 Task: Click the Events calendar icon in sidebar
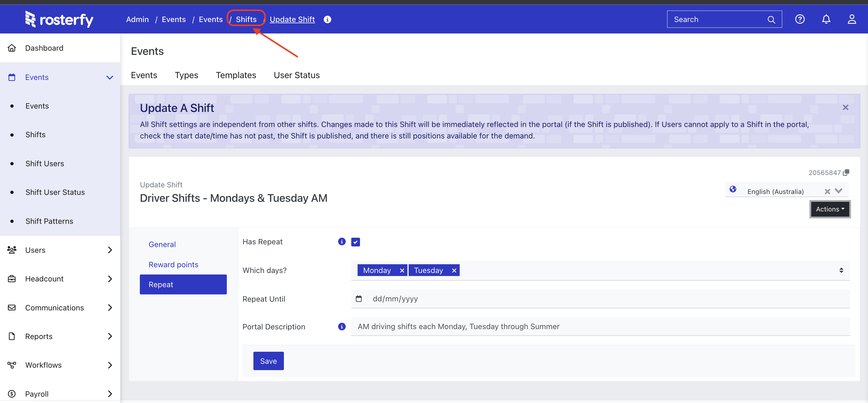tap(12, 77)
